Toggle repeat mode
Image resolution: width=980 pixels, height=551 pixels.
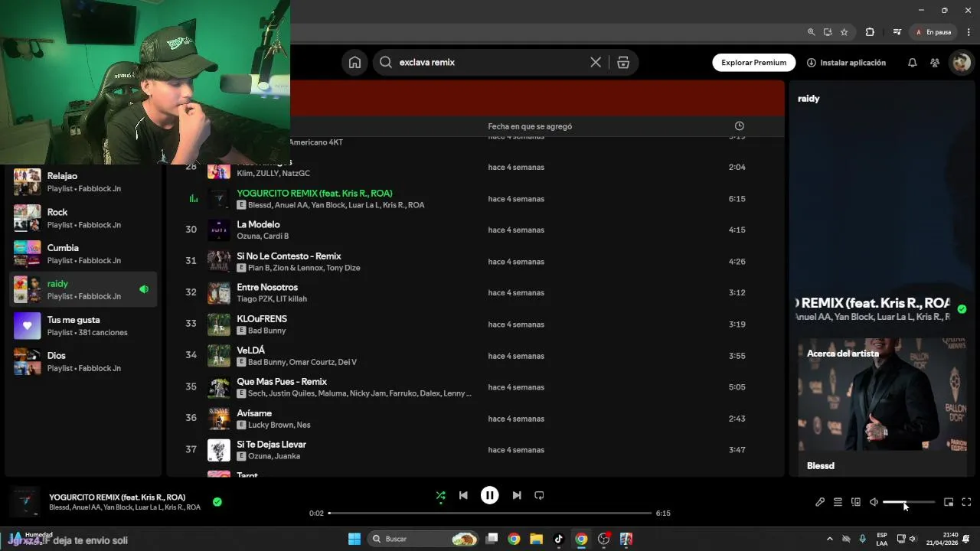[539, 496]
